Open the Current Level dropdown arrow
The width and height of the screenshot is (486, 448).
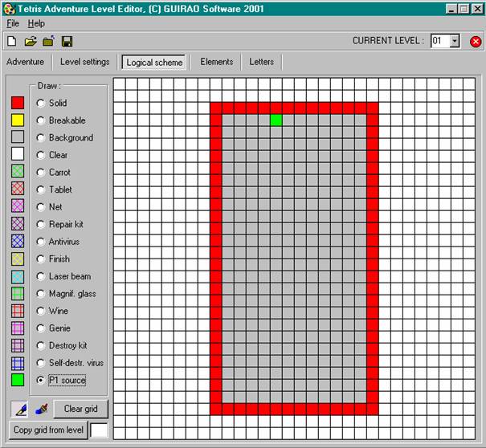click(x=455, y=41)
